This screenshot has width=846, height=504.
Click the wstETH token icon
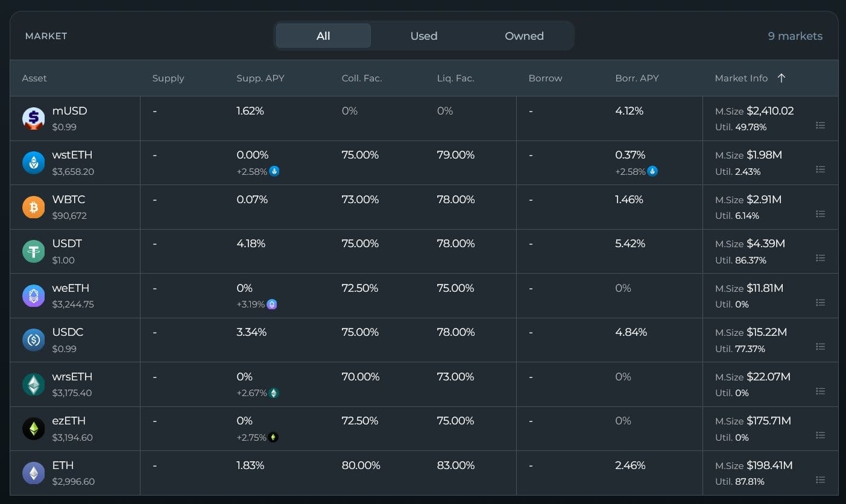click(34, 163)
